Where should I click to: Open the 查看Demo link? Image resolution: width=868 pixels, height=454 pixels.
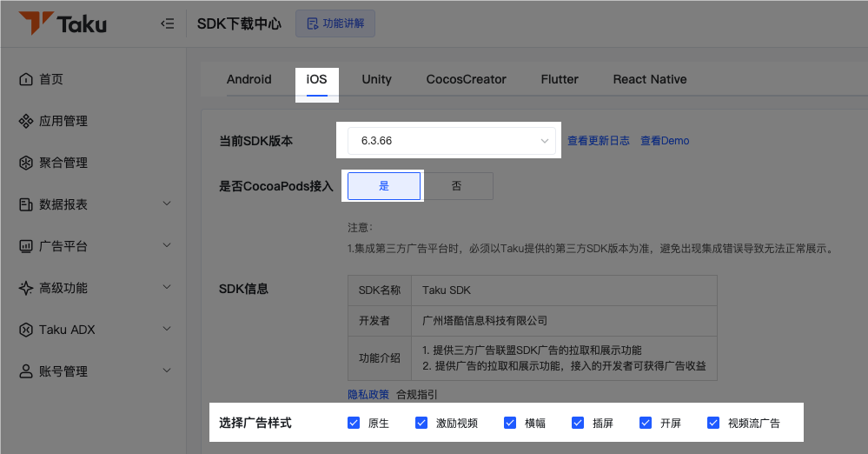(665, 141)
